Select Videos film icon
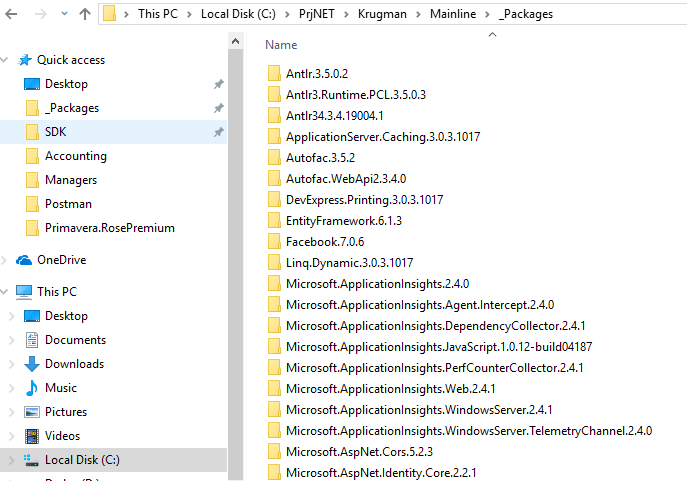 point(32,436)
